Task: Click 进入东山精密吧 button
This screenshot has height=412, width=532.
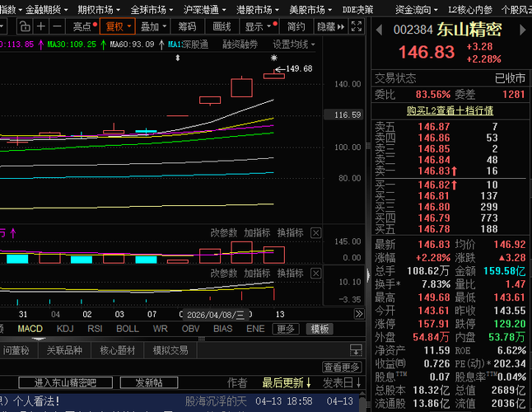Action: point(66,383)
